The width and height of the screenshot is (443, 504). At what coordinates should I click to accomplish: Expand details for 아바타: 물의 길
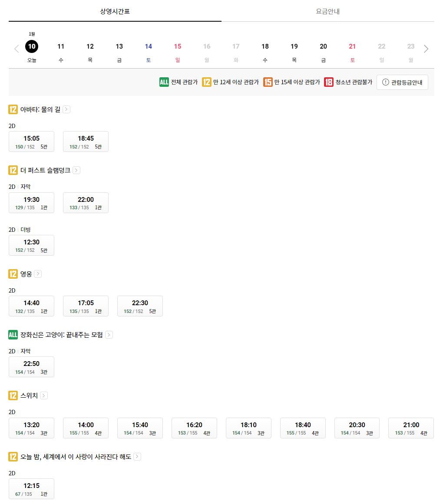tap(66, 109)
